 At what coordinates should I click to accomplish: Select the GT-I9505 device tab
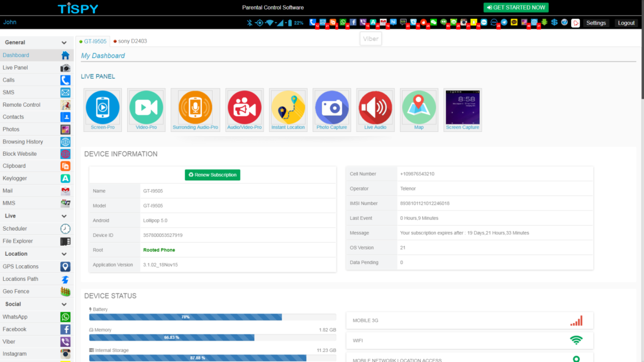tap(93, 41)
